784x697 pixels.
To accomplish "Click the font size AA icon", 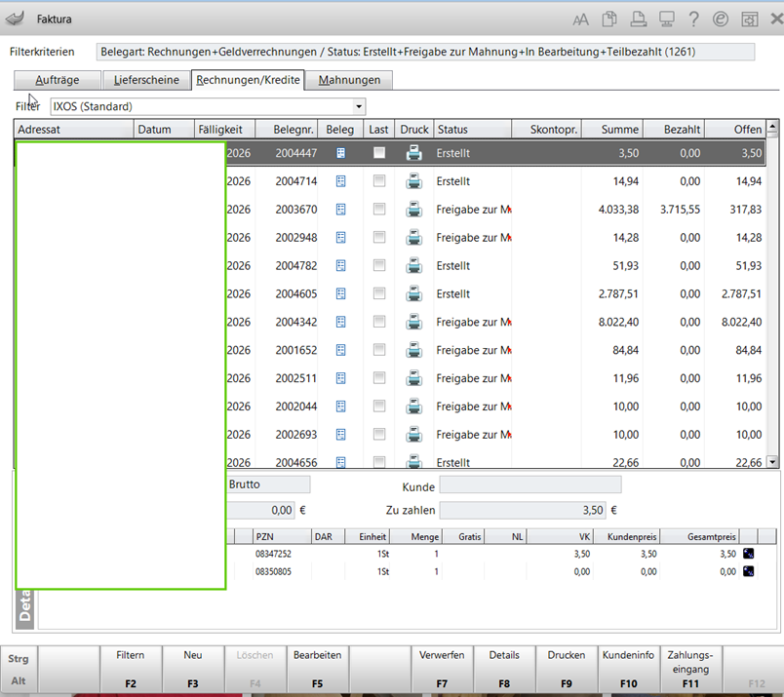I will (x=581, y=19).
